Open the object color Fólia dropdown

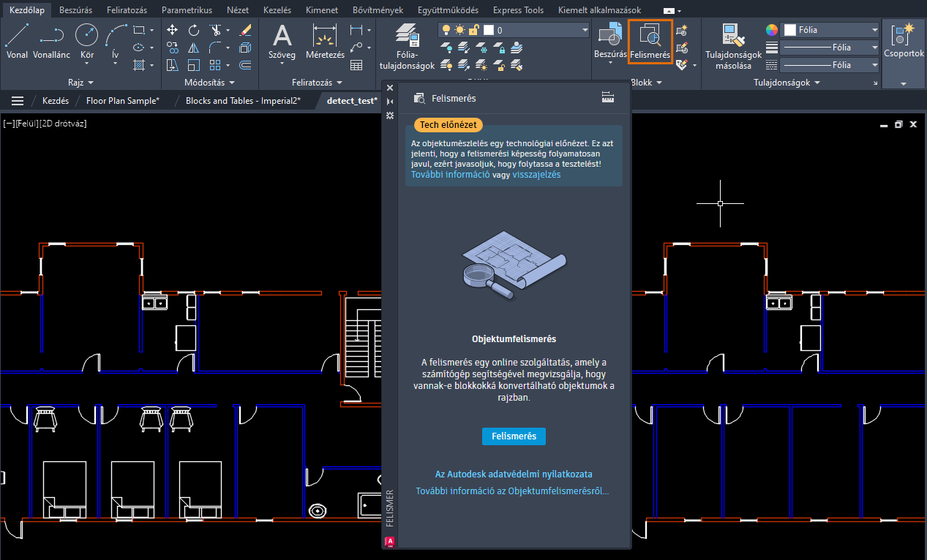pyautogui.click(x=830, y=30)
